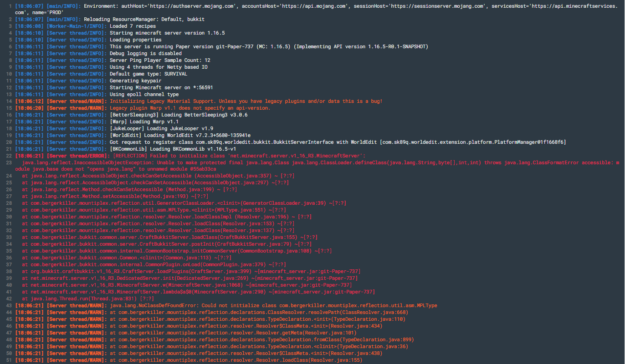Select "Starting minecraft server version 1.16.5" text

tap(167, 33)
